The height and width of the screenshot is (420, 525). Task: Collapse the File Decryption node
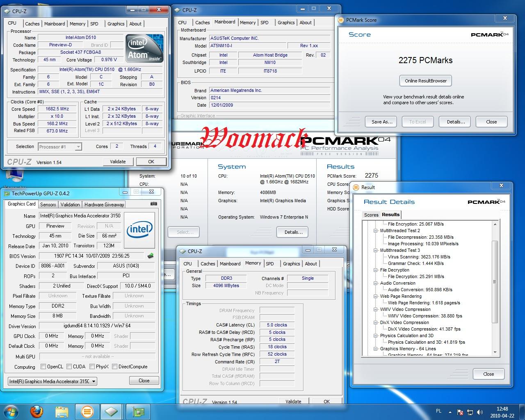click(376, 270)
